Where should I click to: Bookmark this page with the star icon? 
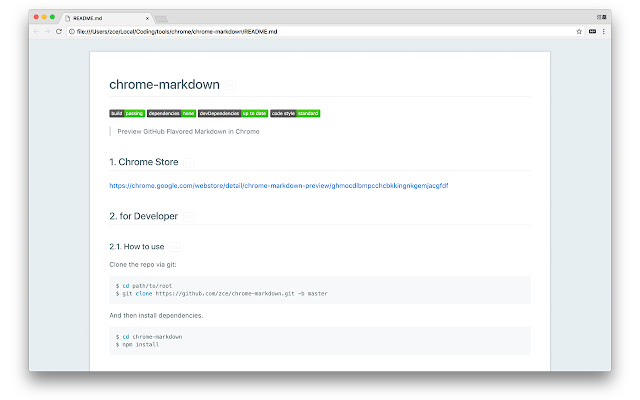coord(579,31)
